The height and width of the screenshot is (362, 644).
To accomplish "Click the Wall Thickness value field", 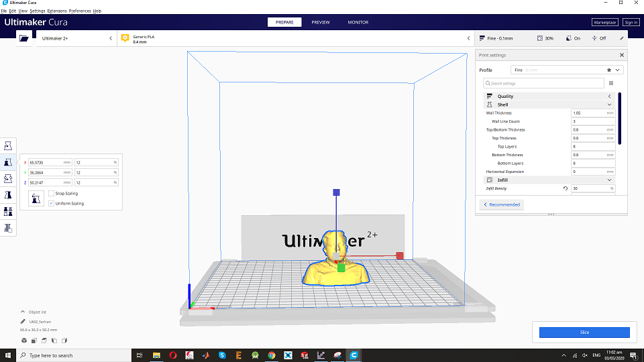I will [x=593, y=113].
